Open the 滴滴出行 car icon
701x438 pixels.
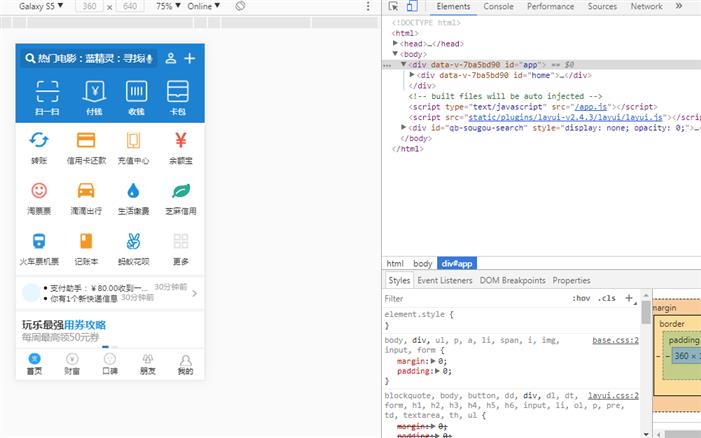(86, 190)
